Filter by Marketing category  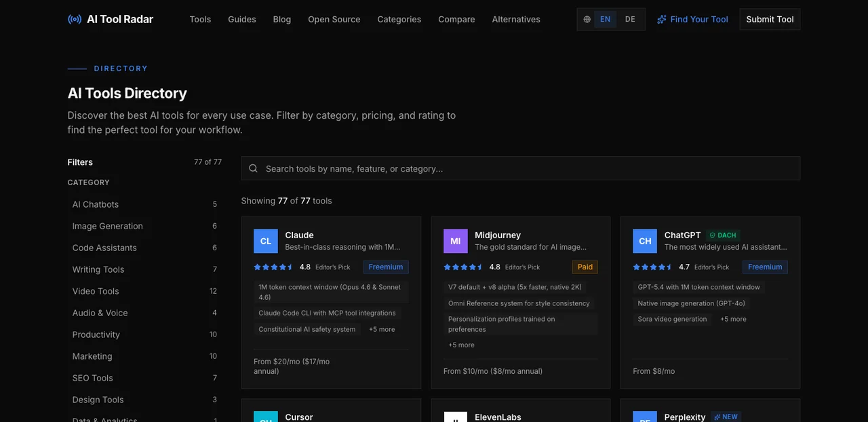144,356
